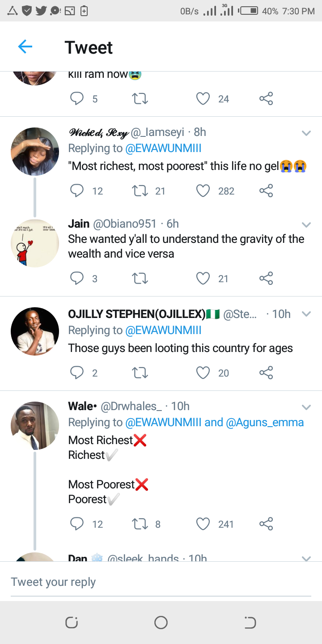Tap the back arrow in Tweet header
This screenshot has width=322, height=644.
pos(25,47)
